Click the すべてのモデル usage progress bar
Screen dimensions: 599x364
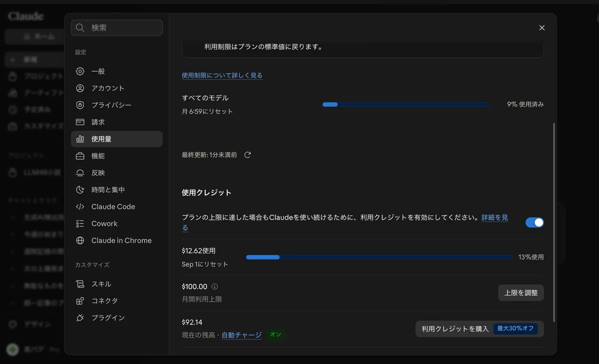pyautogui.click(x=406, y=105)
